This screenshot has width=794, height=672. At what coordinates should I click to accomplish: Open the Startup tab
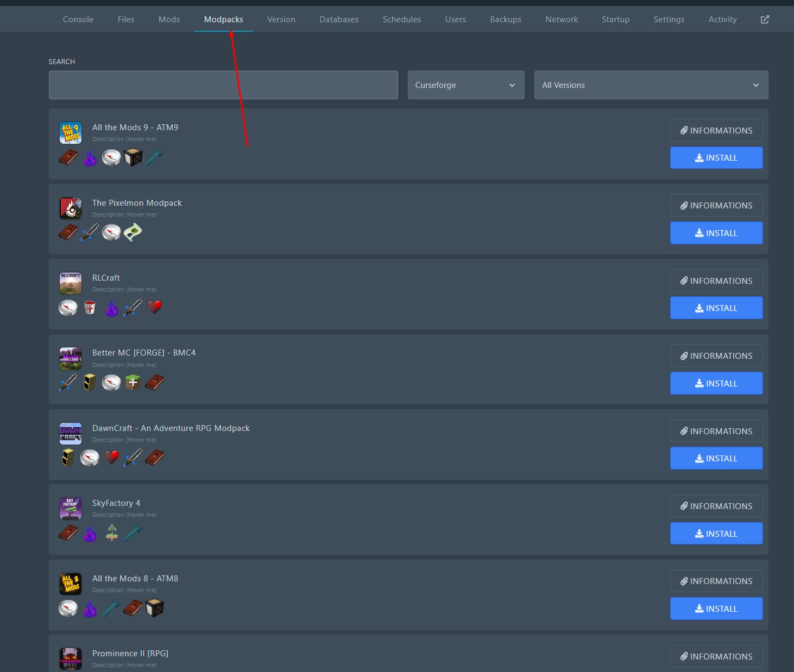click(x=615, y=20)
